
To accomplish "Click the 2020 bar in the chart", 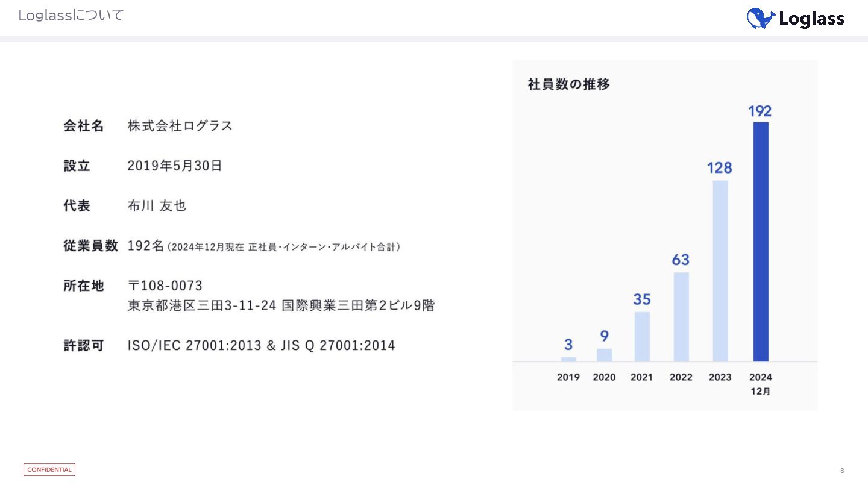I will coord(605,355).
